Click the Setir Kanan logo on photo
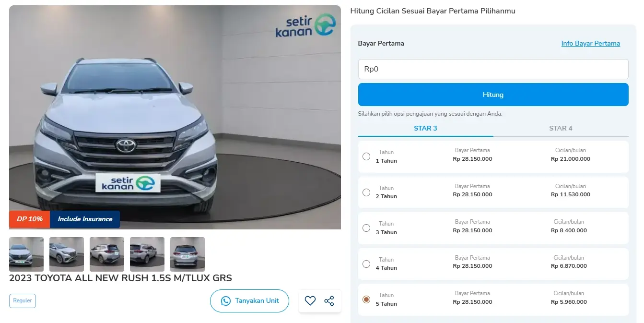The width and height of the screenshot is (644, 323). pos(305,25)
